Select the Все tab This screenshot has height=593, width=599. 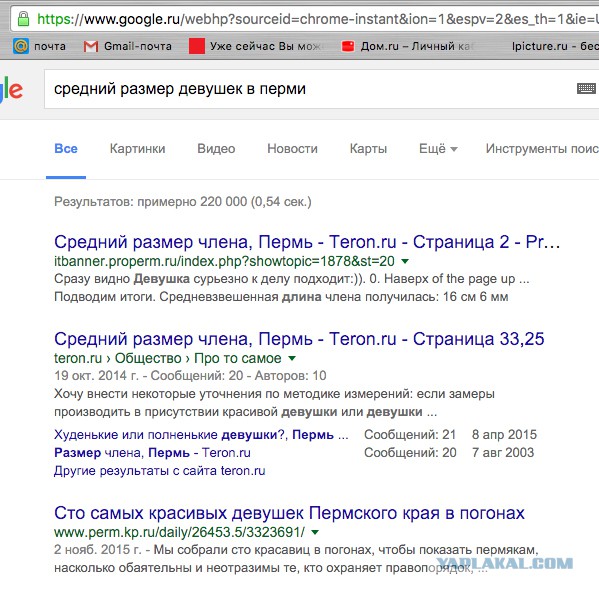[66, 149]
